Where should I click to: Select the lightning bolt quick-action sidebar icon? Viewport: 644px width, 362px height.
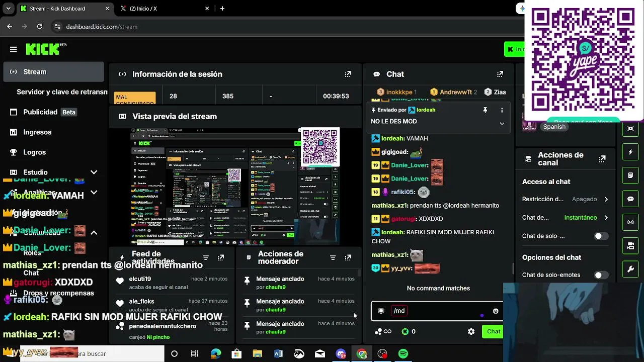coord(630,152)
